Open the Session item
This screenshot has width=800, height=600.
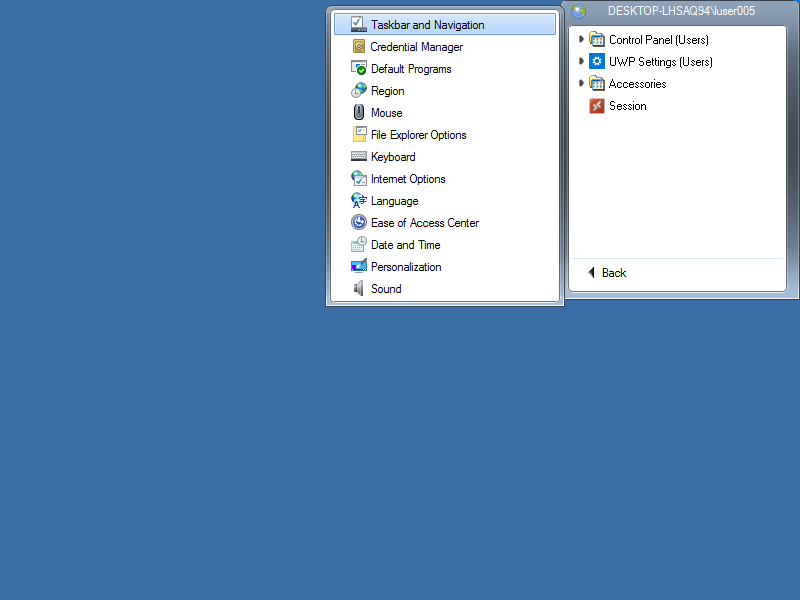click(x=627, y=106)
